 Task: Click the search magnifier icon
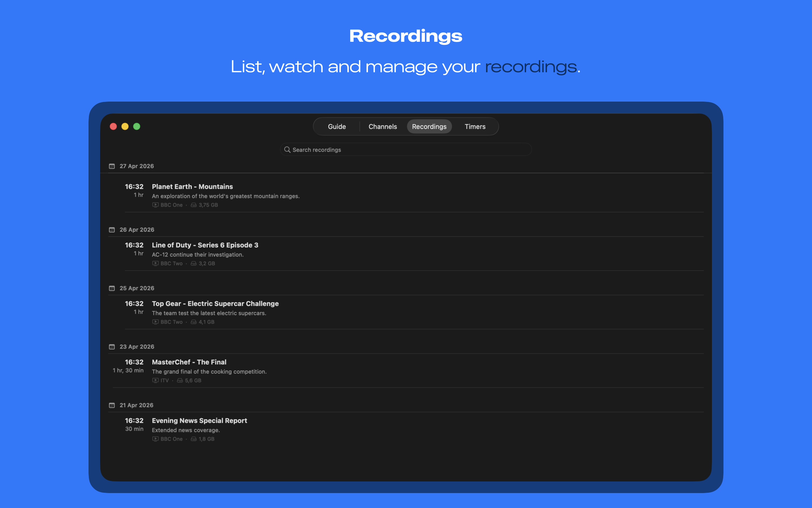pos(287,150)
